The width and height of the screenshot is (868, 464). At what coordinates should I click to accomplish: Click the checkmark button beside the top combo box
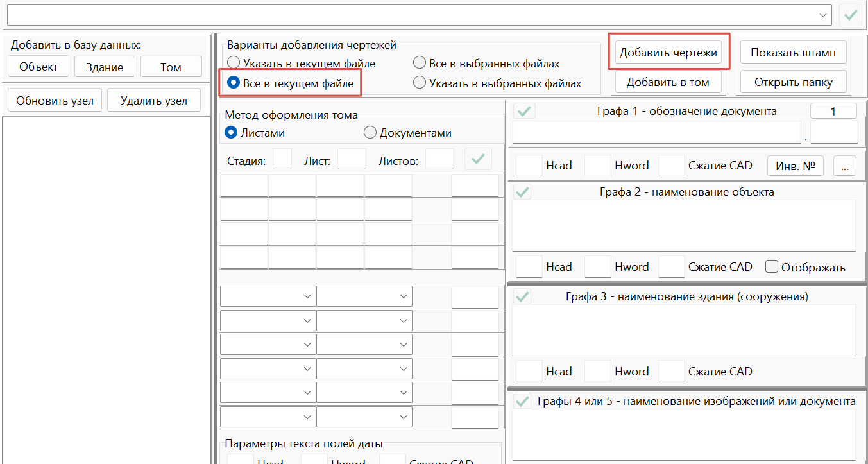click(x=851, y=15)
